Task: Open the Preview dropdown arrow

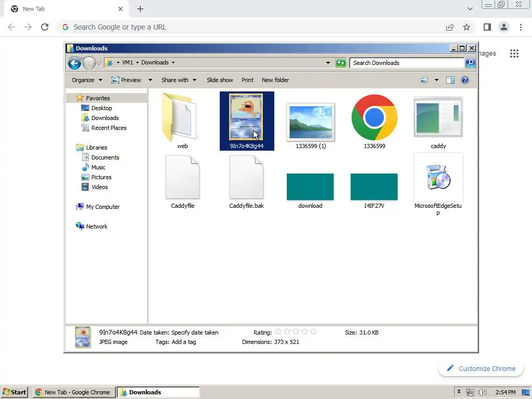Action: 150,80
